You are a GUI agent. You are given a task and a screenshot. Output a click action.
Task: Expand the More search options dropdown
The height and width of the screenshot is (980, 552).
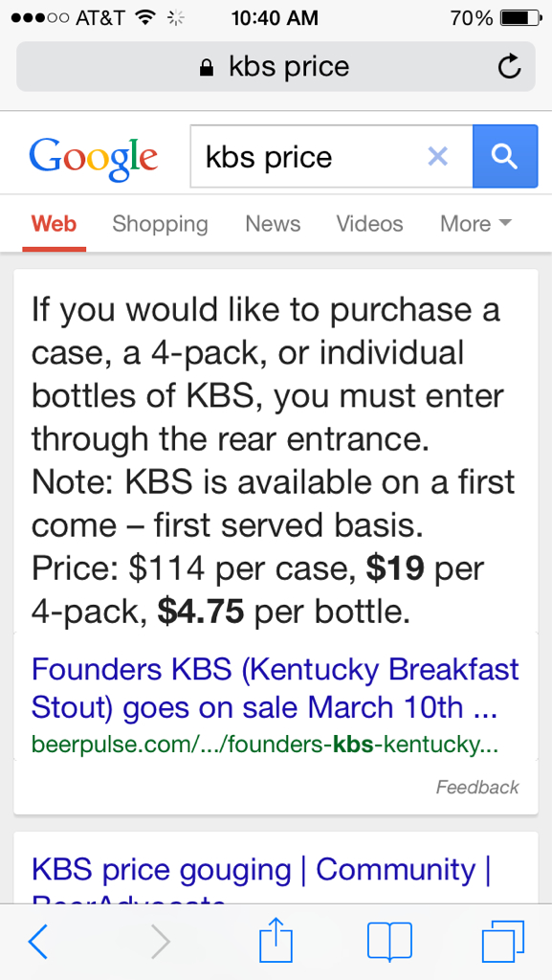point(475,223)
